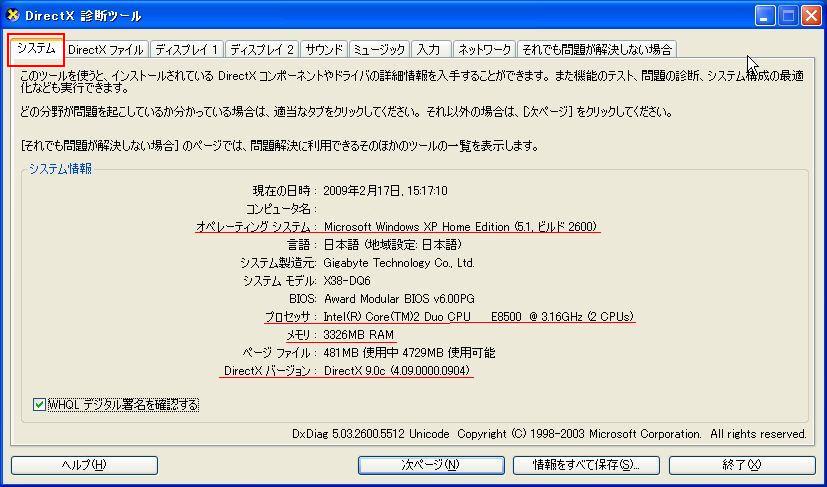The image size is (827, 487).
Task: Click the maximize window button
Action: tap(788, 16)
